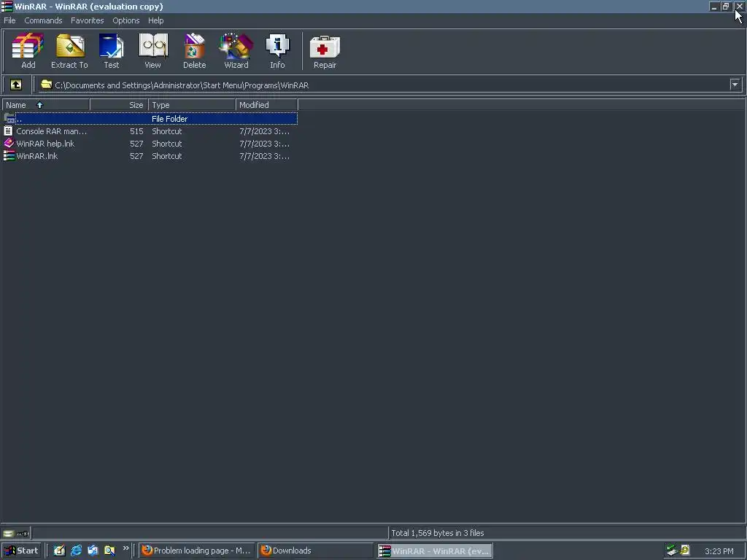Restore down the WinRAR window
The image size is (747, 560).
tap(726, 6)
